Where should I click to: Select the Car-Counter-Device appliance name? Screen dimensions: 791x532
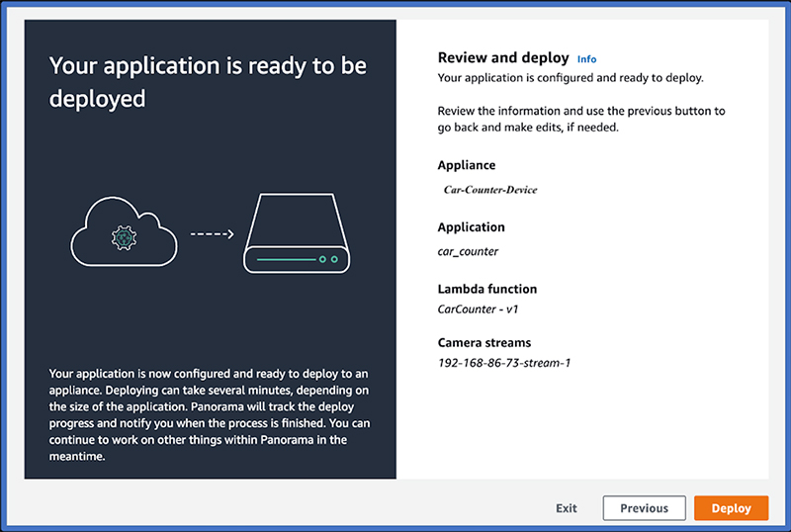coord(490,190)
